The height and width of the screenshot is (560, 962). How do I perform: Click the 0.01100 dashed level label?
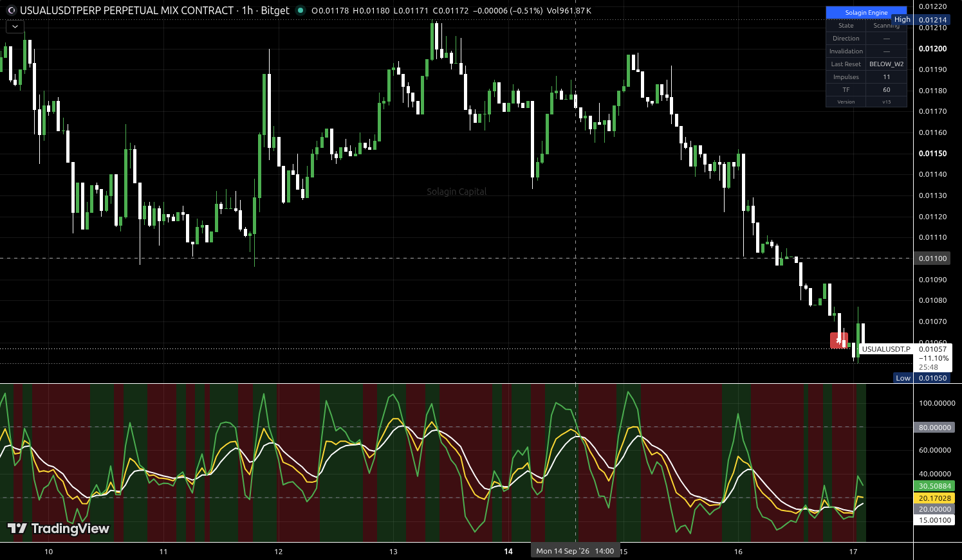coord(932,258)
